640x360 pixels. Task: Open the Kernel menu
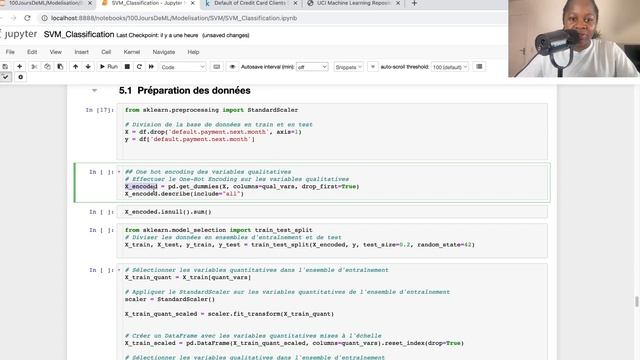click(x=131, y=52)
